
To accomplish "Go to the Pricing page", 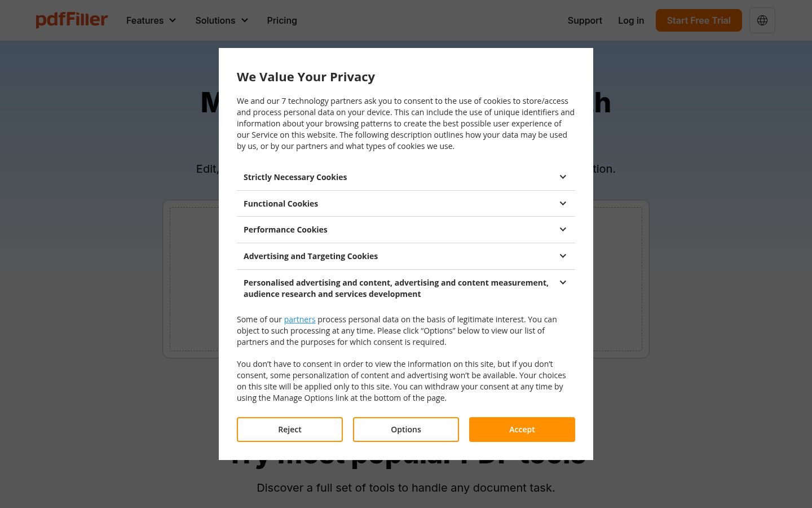I will 282,20.
